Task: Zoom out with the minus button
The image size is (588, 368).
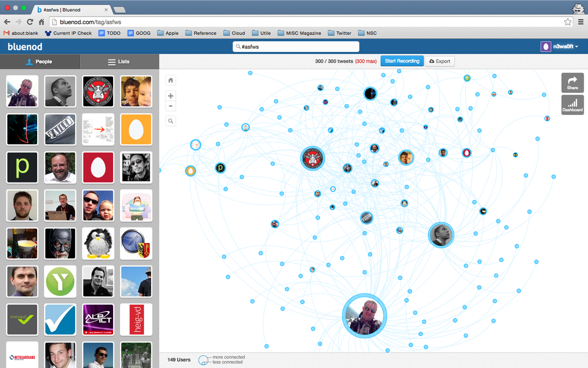Action: [x=171, y=106]
